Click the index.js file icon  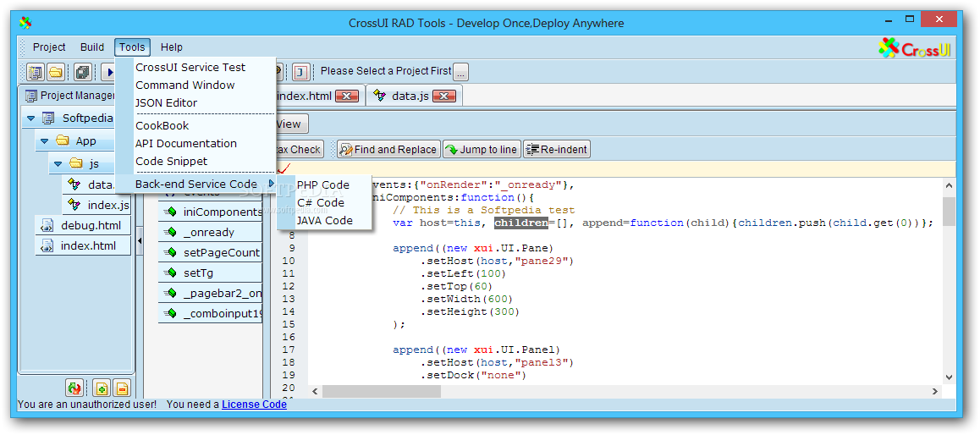[x=75, y=205]
